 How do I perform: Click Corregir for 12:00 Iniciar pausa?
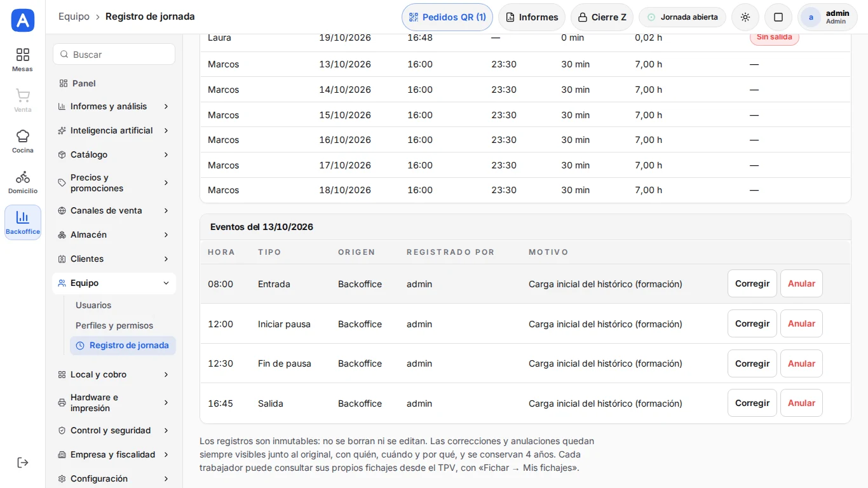pos(752,323)
